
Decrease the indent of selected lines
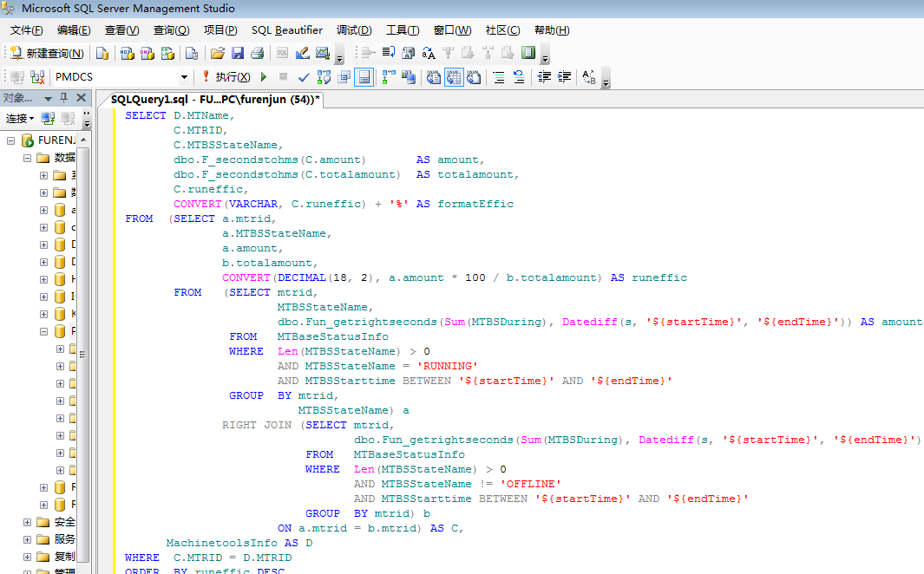tap(544, 77)
